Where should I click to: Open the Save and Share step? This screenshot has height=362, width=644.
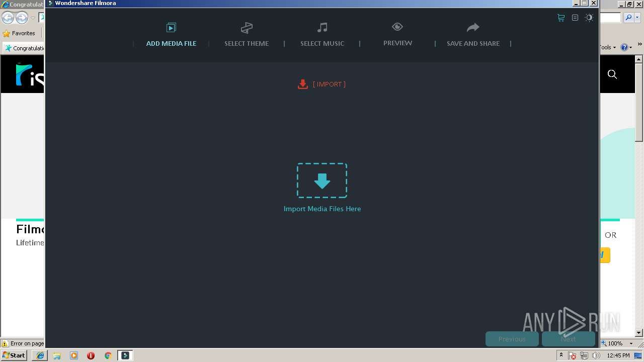tap(473, 43)
